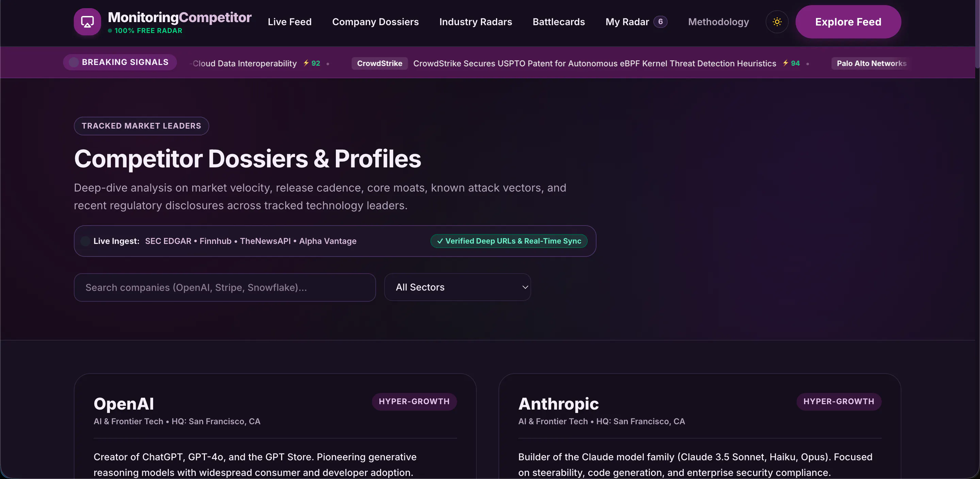Viewport: 980px width, 479px height.
Task: Click Anthropic's Hyper-Growth badge
Action: [x=838, y=401]
